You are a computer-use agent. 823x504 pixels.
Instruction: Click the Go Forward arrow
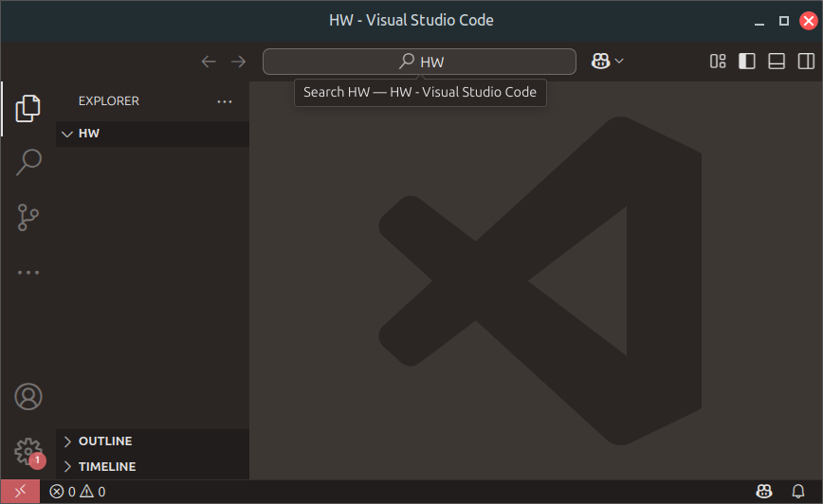tap(238, 62)
